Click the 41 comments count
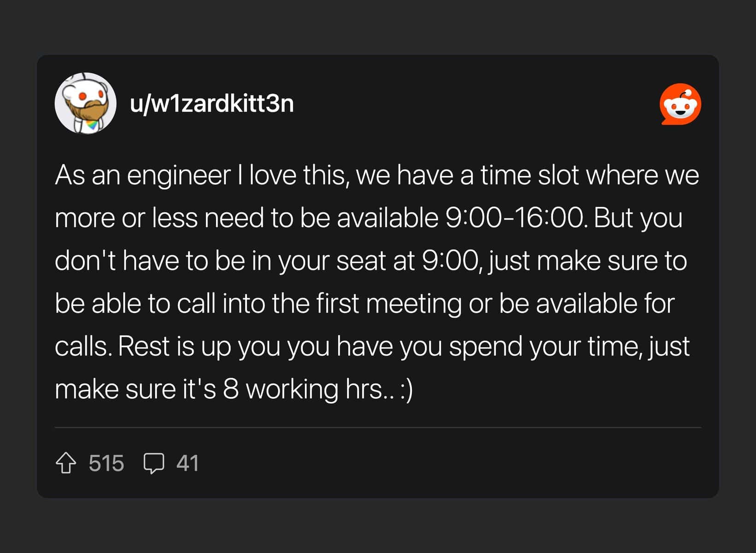Image resolution: width=756 pixels, height=553 pixels. (x=188, y=463)
